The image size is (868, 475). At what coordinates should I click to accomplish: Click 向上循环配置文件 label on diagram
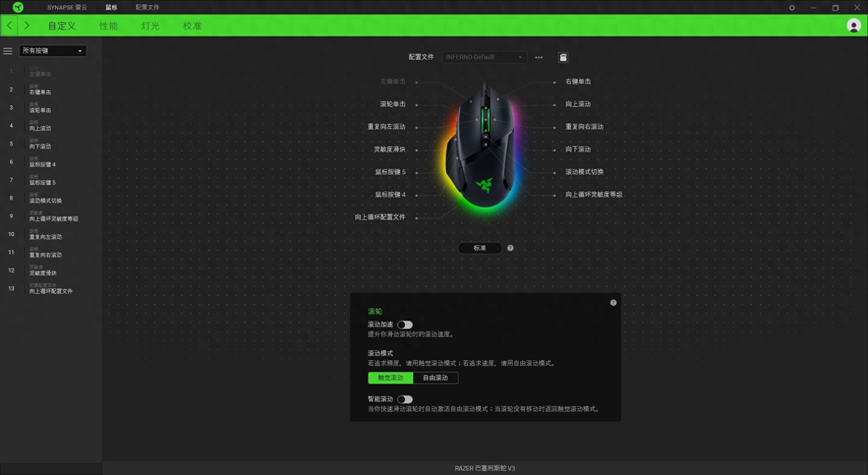coord(380,217)
